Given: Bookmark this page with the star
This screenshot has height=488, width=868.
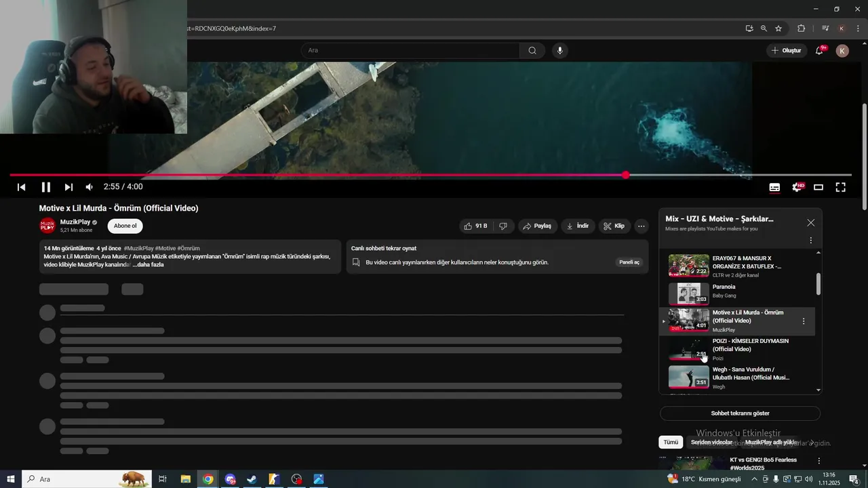Looking at the screenshot, I should coord(778,28).
